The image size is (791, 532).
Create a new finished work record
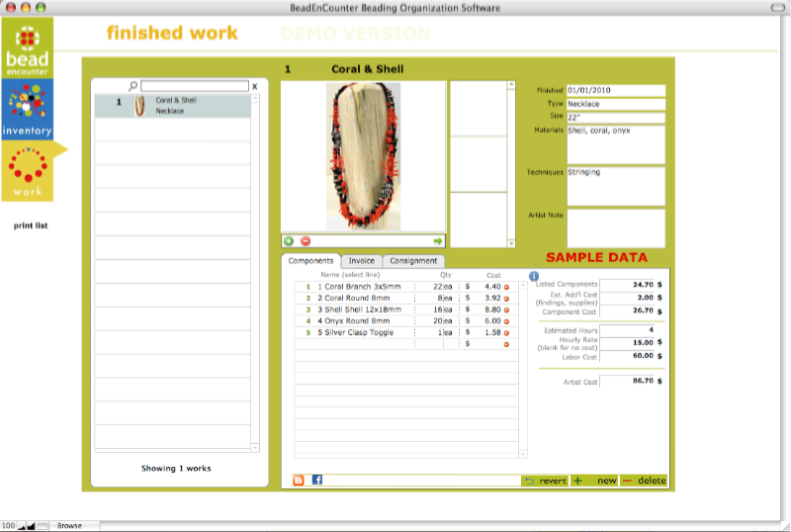point(595,481)
